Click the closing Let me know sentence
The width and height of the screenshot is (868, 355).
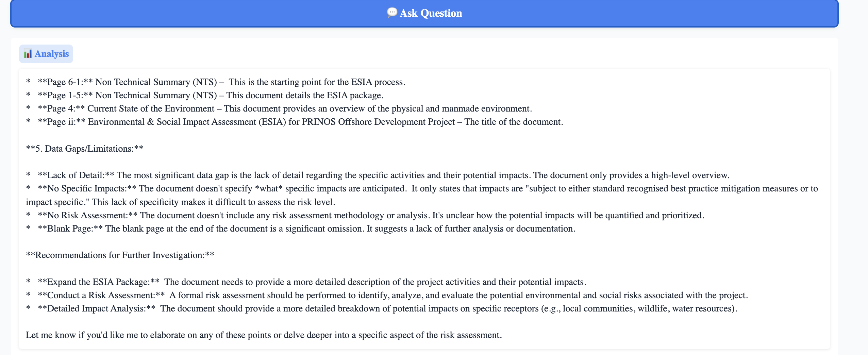(x=264, y=335)
